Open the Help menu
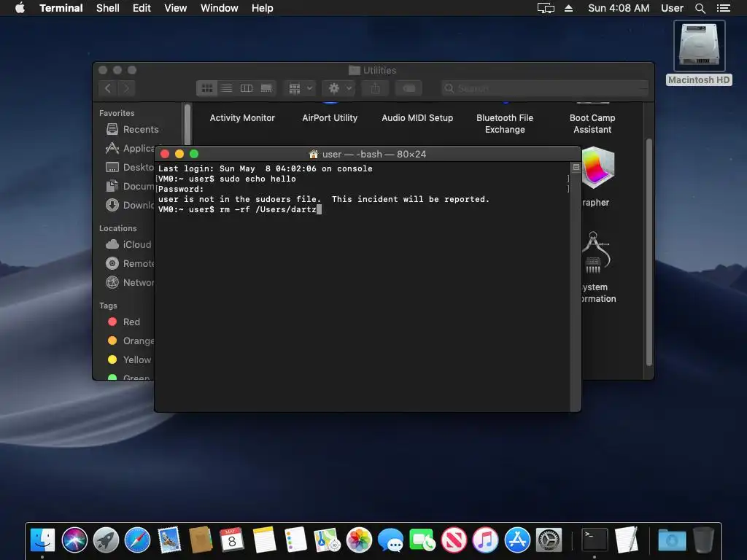The image size is (747, 560). coord(263,8)
